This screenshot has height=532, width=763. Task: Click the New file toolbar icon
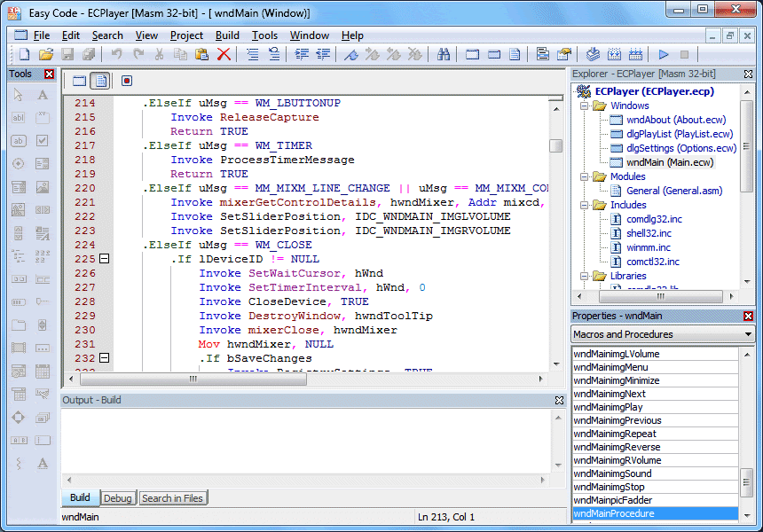[x=24, y=54]
